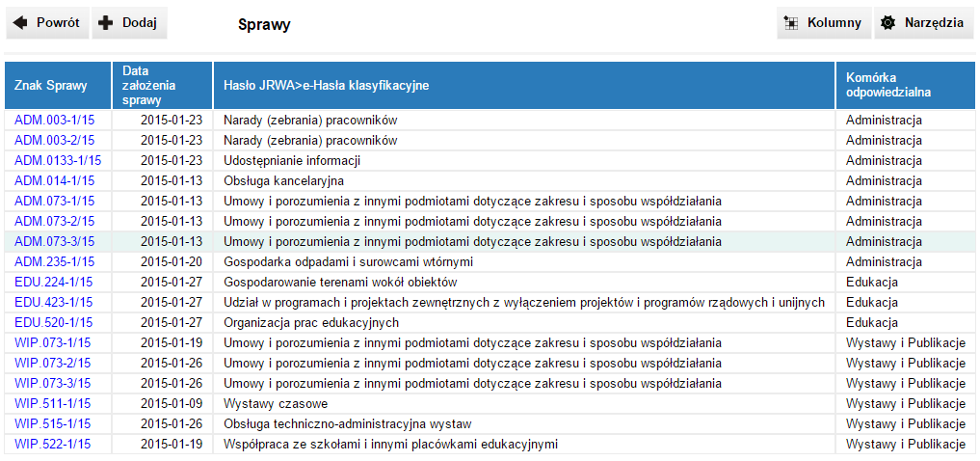
Task: Click the columns grid icon beside Kolumny
Action: (x=792, y=23)
